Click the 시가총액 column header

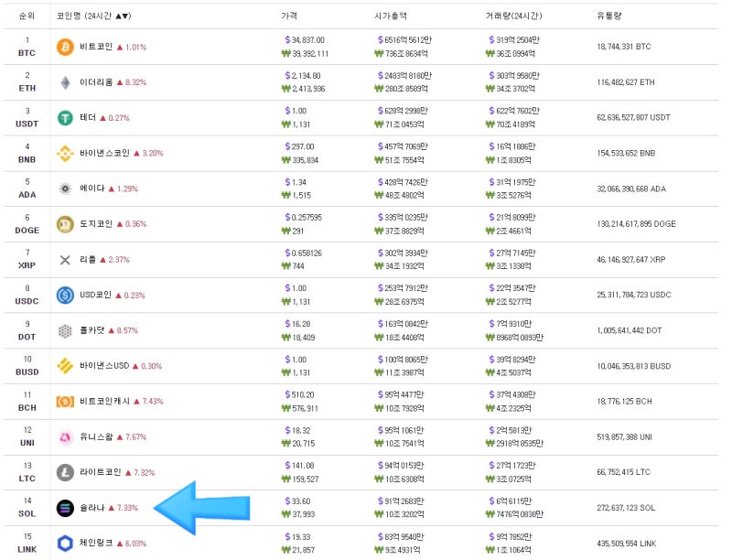[x=391, y=16]
